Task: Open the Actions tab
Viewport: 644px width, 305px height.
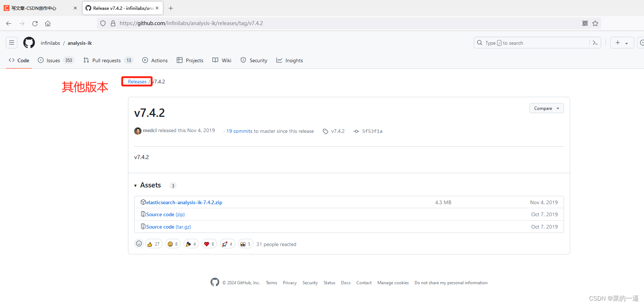Action: [x=155, y=60]
